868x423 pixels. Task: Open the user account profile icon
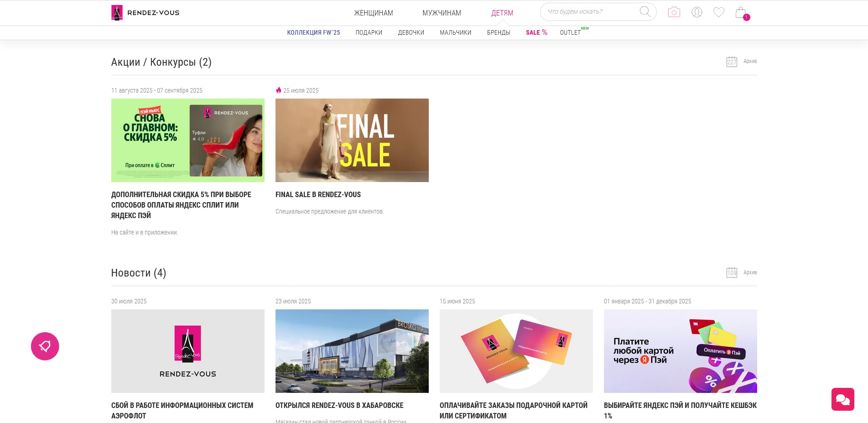click(696, 12)
